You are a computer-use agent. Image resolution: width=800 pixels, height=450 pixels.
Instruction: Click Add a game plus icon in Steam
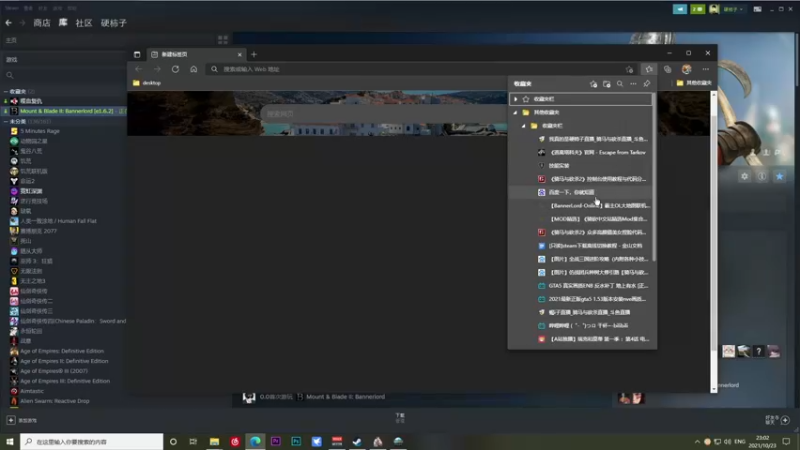pyautogui.click(x=11, y=420)
